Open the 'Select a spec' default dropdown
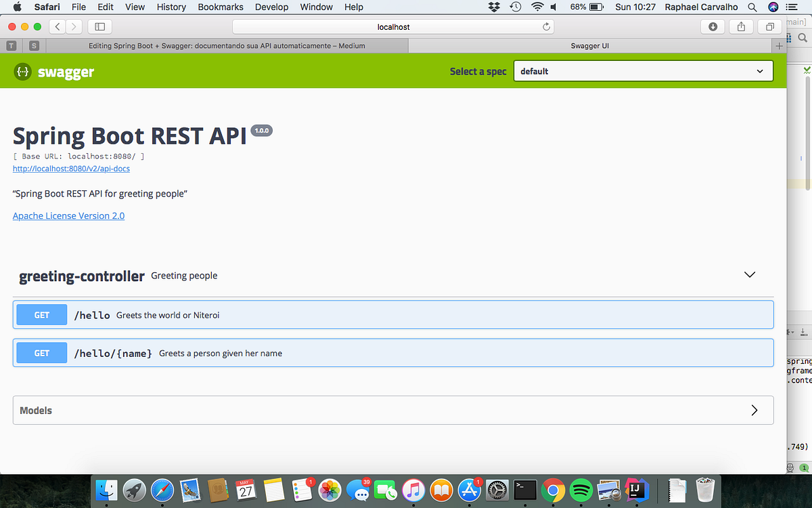This screenshot has width=812, height=508. pos(643,70)
